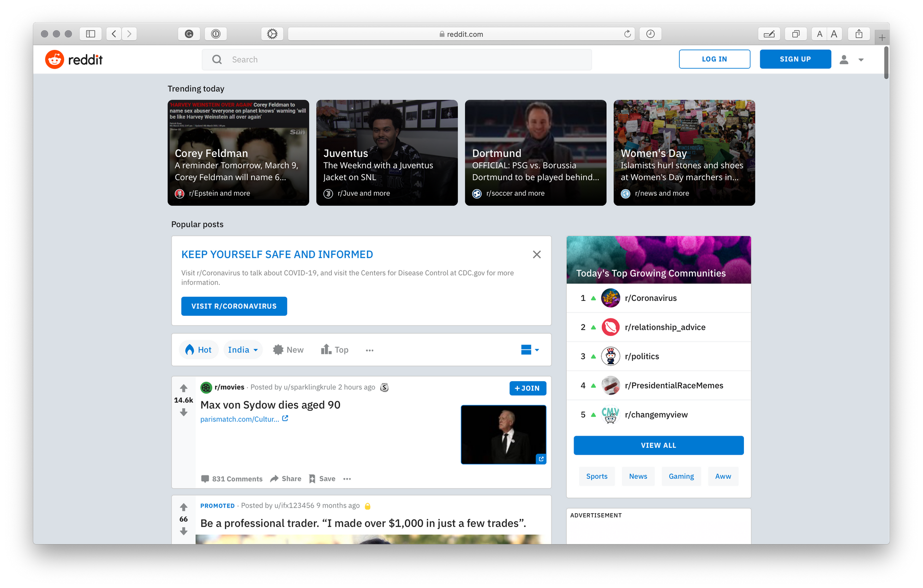Click the silver award icon on post

(384, 387)
